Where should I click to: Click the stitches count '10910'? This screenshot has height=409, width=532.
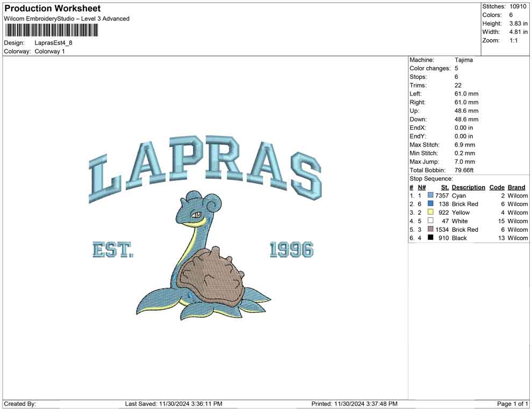[x=517, y=6]
